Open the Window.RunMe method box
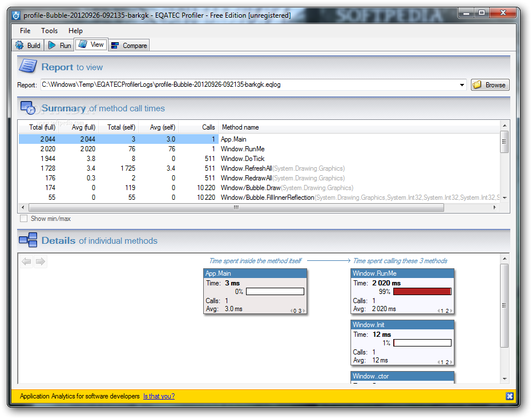The width and height of the screenshot is (532, 419). coord(402,292)
